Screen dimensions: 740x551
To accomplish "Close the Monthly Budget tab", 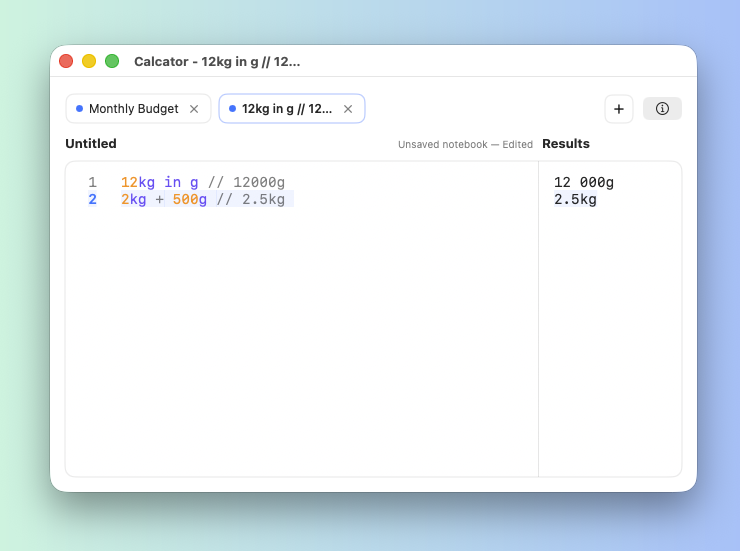I will tap(194, 109).
